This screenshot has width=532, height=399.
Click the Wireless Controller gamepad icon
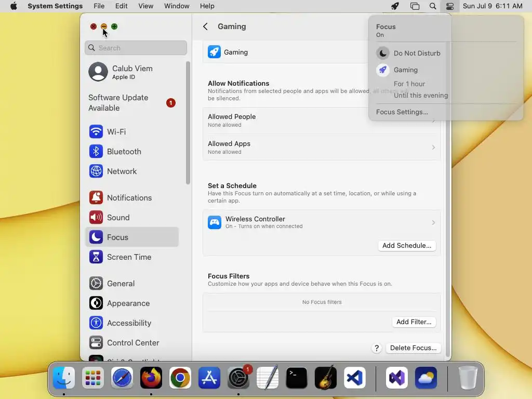click(215, 222)
